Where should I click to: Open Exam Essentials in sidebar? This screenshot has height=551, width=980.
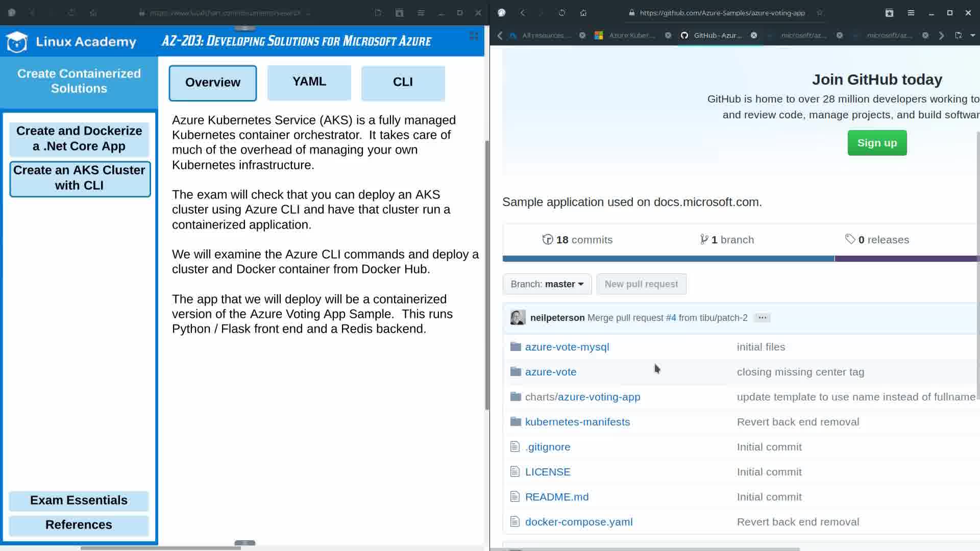pos(79,500)
